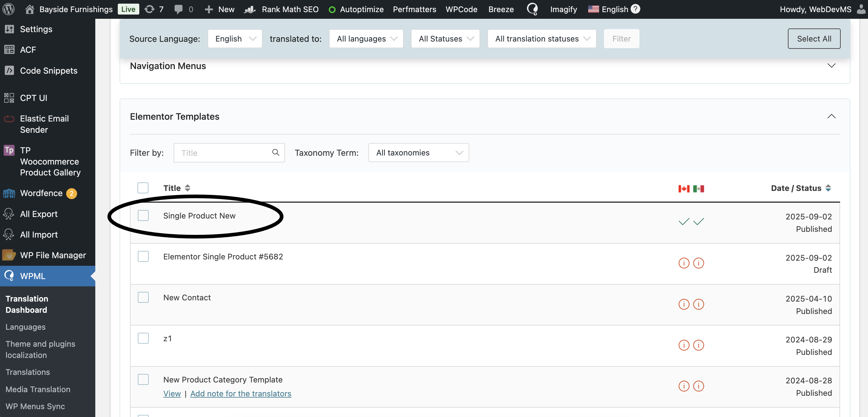Screen dimensions: 868x417
Task: Toggle the select-all checkbox beside Title
Action: pos(143,188)
